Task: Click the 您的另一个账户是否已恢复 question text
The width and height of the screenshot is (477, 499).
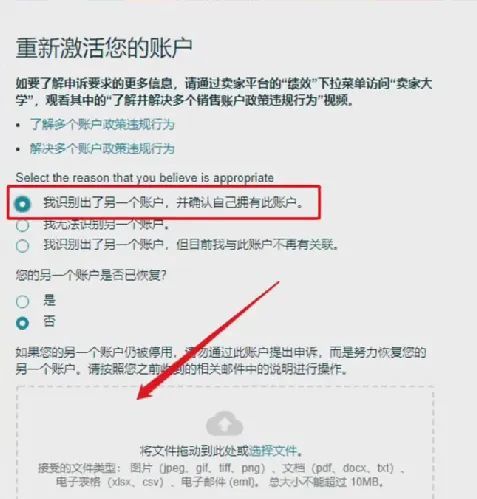Action: 91,275
